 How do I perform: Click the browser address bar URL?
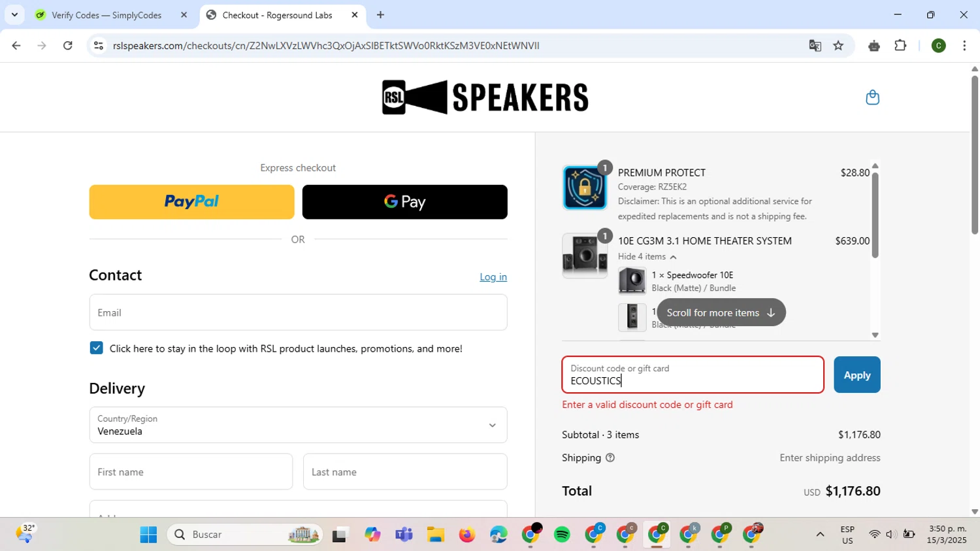point(326,46)
